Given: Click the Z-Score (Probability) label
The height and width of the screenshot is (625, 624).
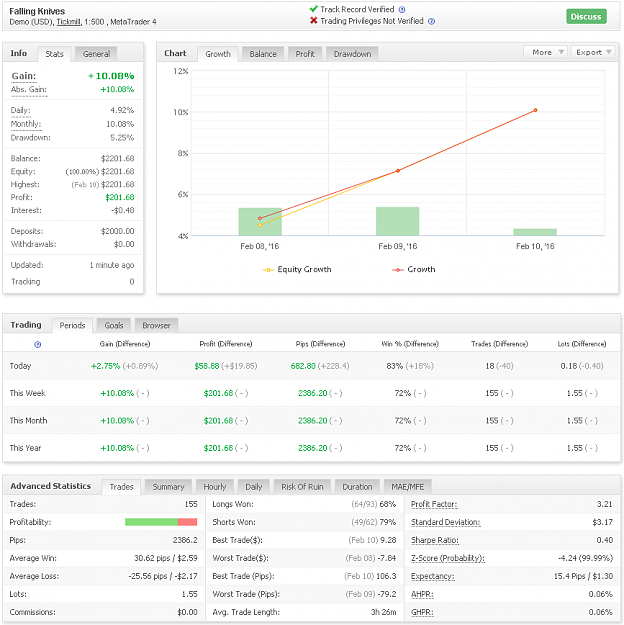Looking at the screenshot, I should click(x=448, y=558).
